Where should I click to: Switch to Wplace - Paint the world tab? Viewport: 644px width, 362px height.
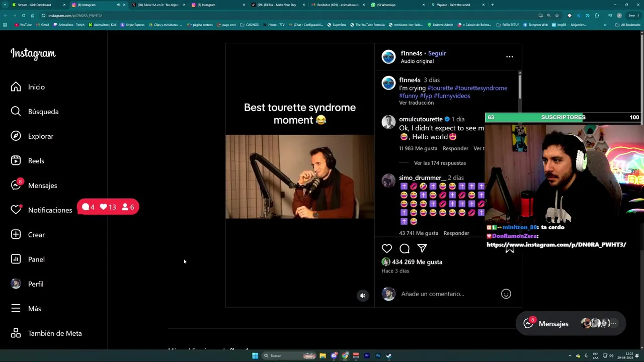(458, 5)
